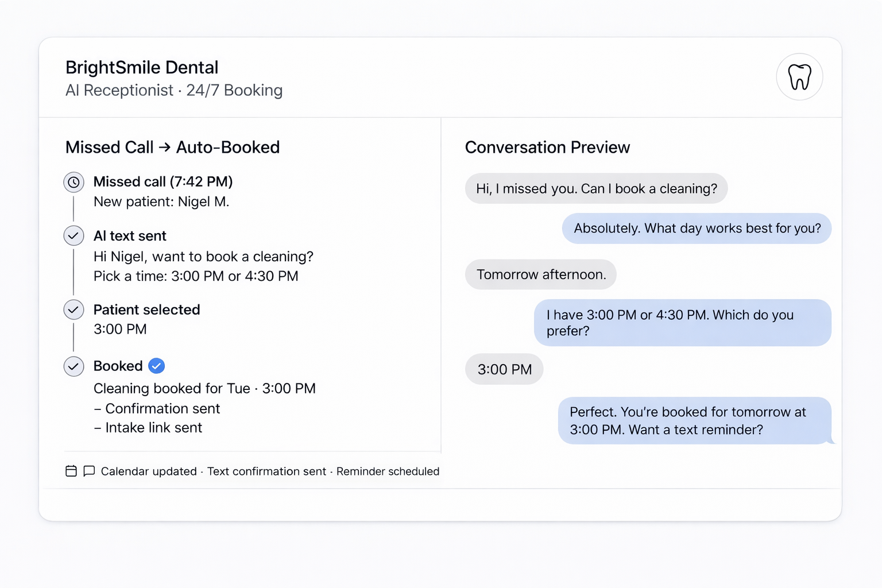Click the tooth logo icon
This screenshot has width=882, height=588.
click(x=799, y=77)
